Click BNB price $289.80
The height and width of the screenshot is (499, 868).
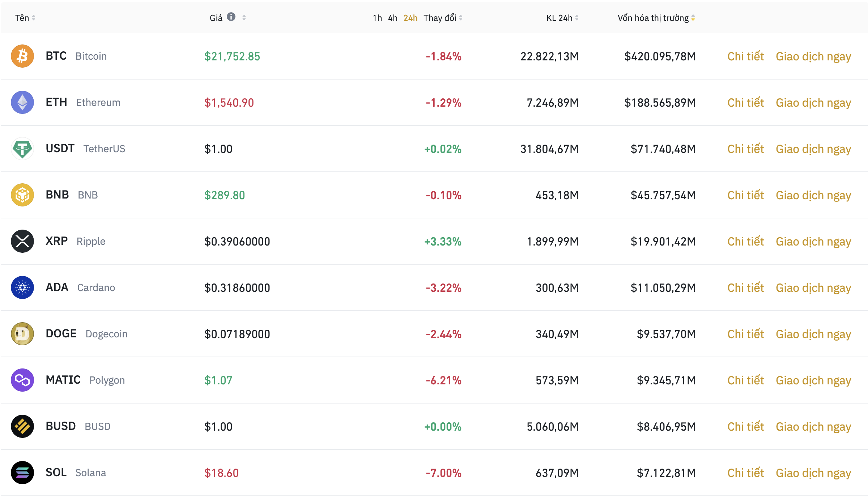pyautogui.click(x=225, y=195)
